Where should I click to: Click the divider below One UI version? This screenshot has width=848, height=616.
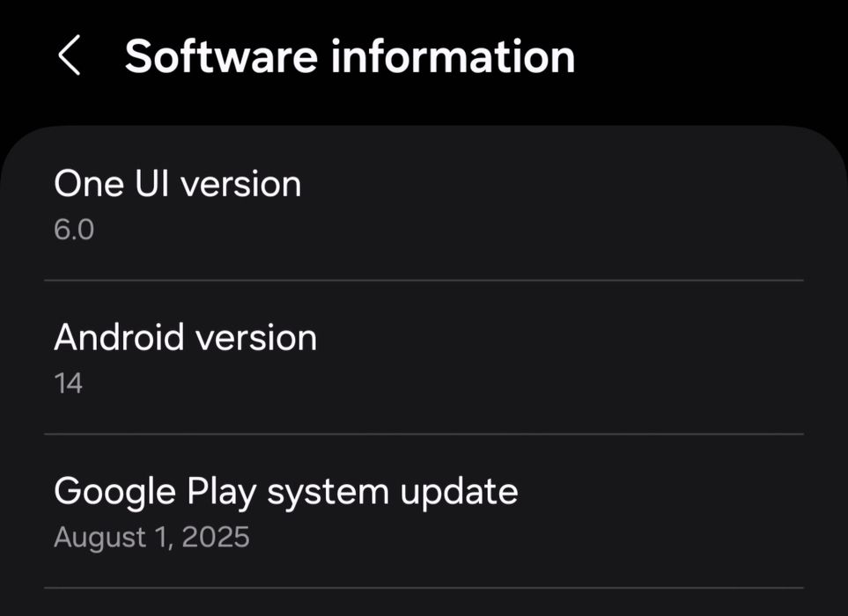[x=424, y=281]
